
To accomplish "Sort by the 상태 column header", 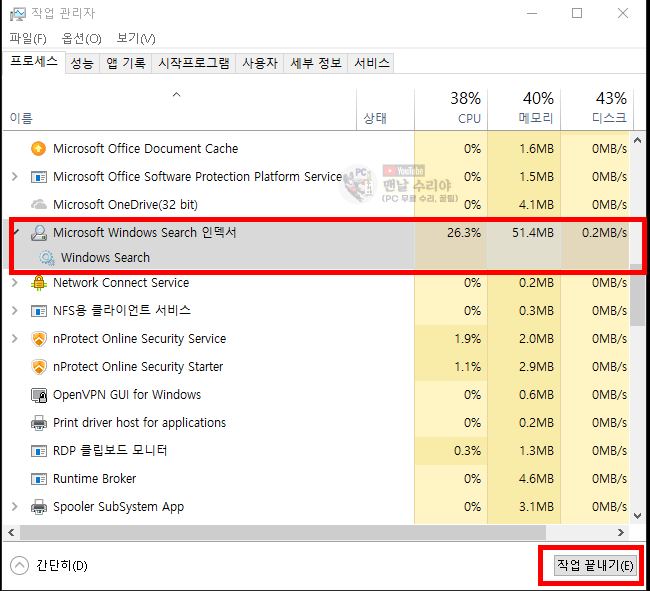I will (385, 110).
